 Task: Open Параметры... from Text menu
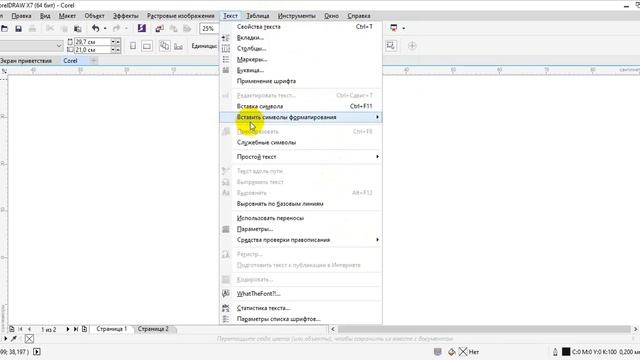tap(301, 229)
